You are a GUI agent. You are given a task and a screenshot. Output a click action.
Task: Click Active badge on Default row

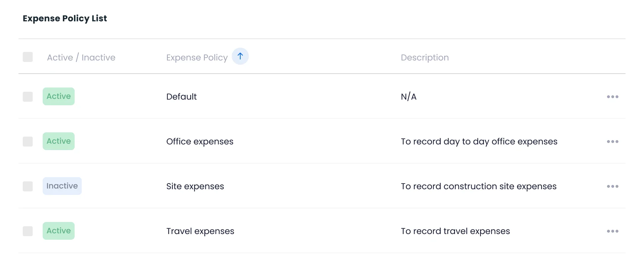click(x=59, y=96)
